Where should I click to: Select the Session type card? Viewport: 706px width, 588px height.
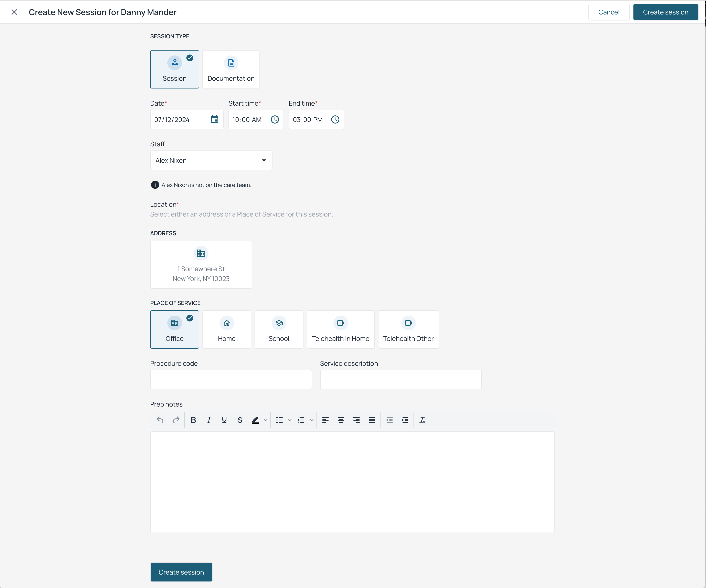click(174, 69)
